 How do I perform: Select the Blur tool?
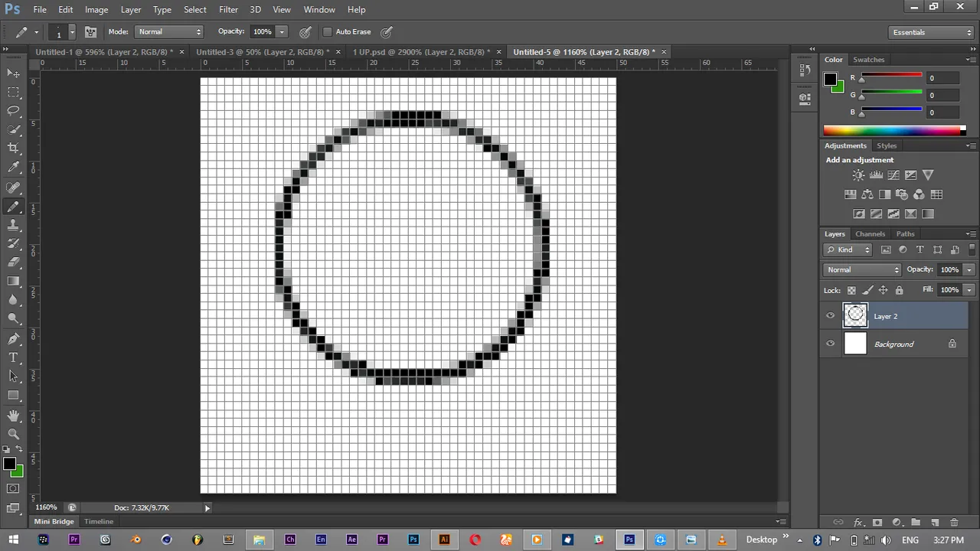coord(14,300)
